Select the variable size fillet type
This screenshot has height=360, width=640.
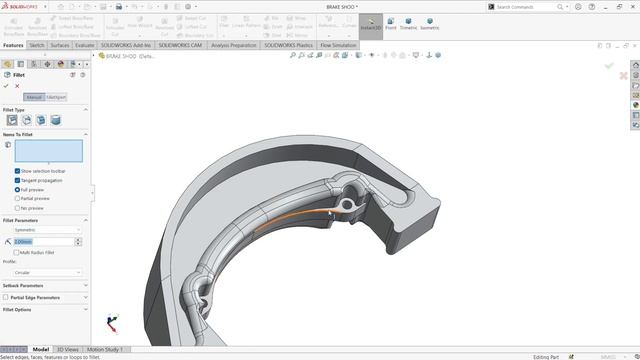[x=27, y=120]
